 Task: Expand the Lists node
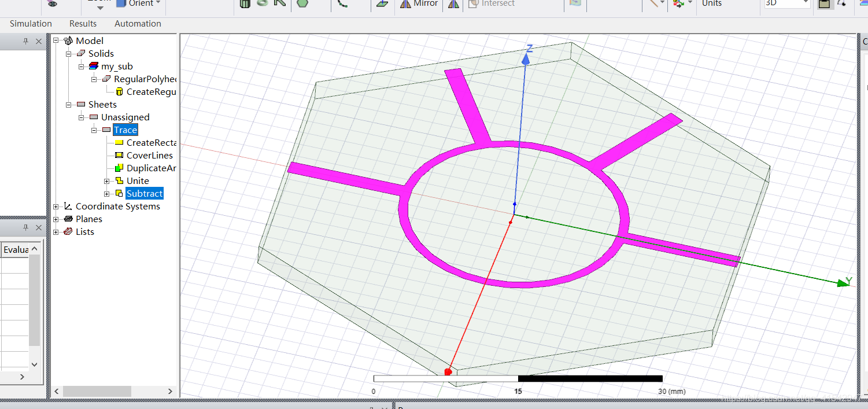(x=56, y=231)
